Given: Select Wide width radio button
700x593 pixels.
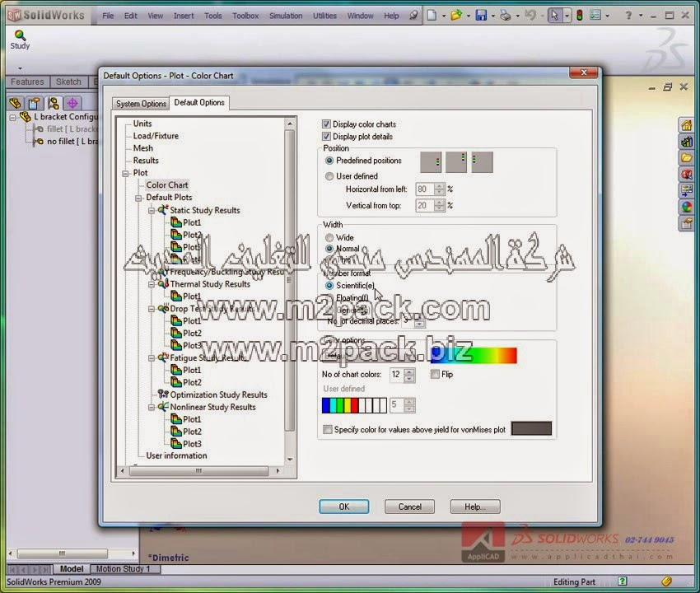Looking at the screenshot, I should (x=329, y=237).
